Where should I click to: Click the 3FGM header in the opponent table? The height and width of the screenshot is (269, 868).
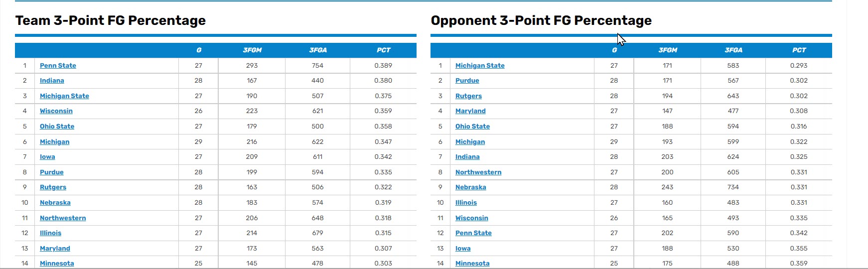point(667,50)
